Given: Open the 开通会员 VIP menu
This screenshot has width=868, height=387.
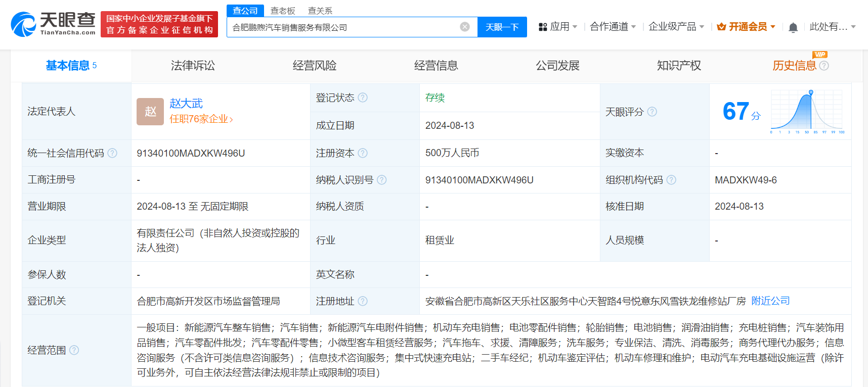Looking at the screenshot, I should coord(746,27).
